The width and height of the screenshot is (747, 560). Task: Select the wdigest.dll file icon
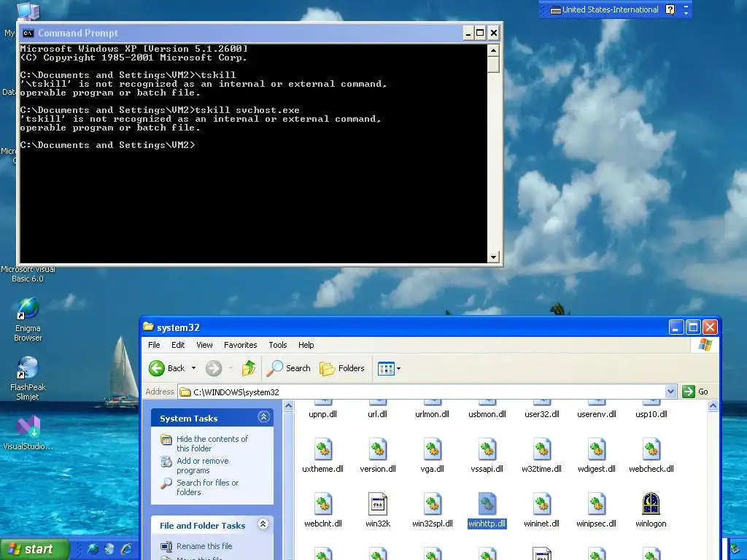click(597, 449)
